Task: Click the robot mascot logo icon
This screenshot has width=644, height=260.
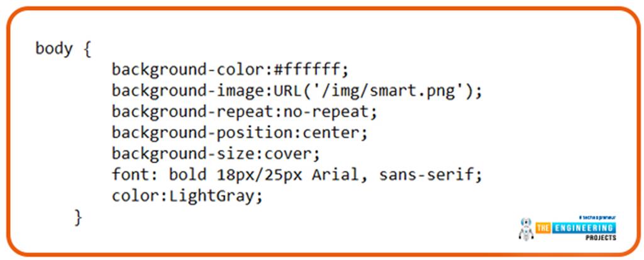Action: pos(526,229)
